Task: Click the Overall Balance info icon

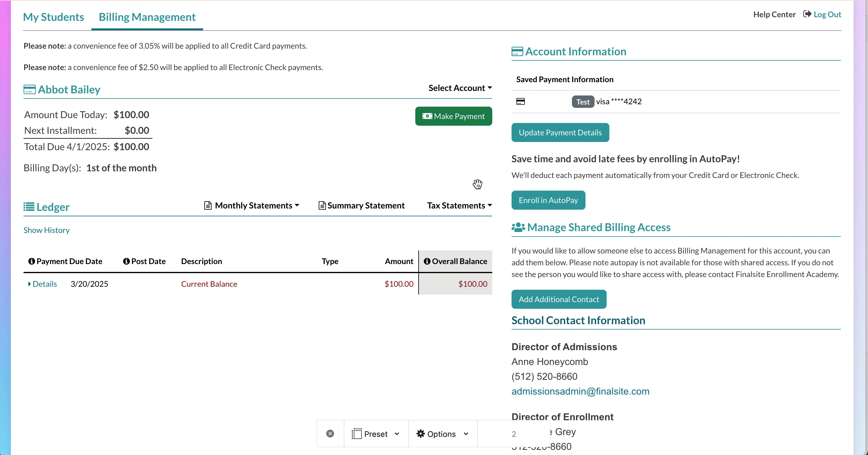Action: (x=427, y=261)
